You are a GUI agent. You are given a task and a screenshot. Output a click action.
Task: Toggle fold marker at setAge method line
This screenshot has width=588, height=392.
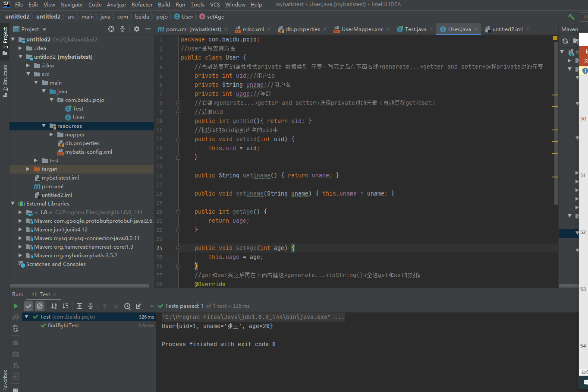point(178,248)
